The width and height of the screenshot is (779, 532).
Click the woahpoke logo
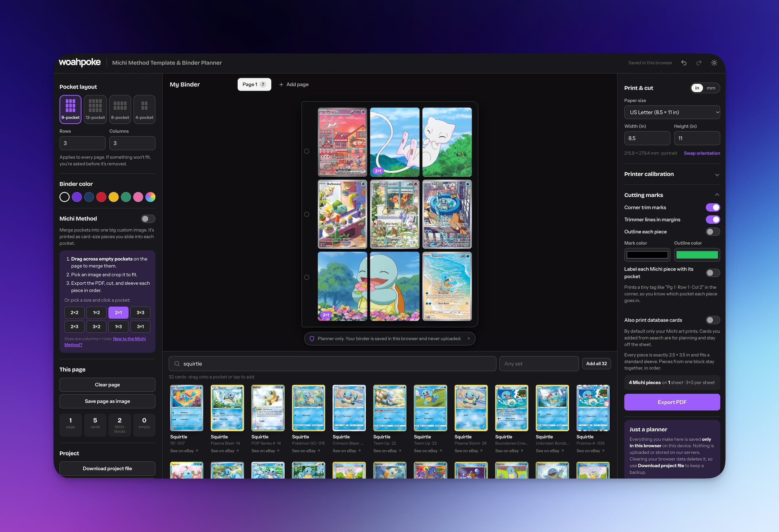(x=80, y=62)
